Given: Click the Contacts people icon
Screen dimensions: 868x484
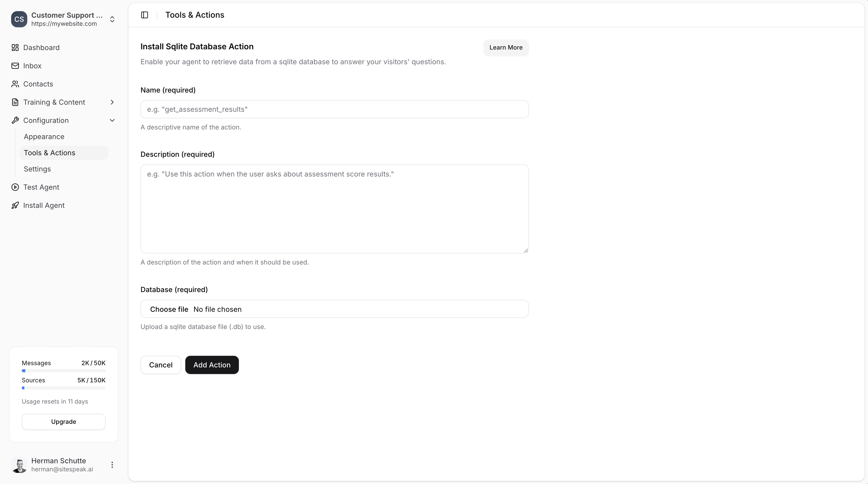Looking at the screenshot, I should pos(15,84).
